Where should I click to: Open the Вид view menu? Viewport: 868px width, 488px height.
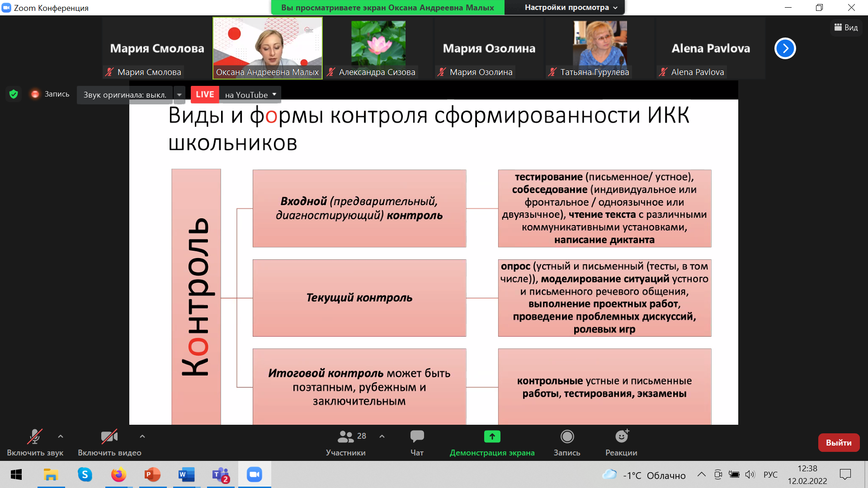click(846, 27)
